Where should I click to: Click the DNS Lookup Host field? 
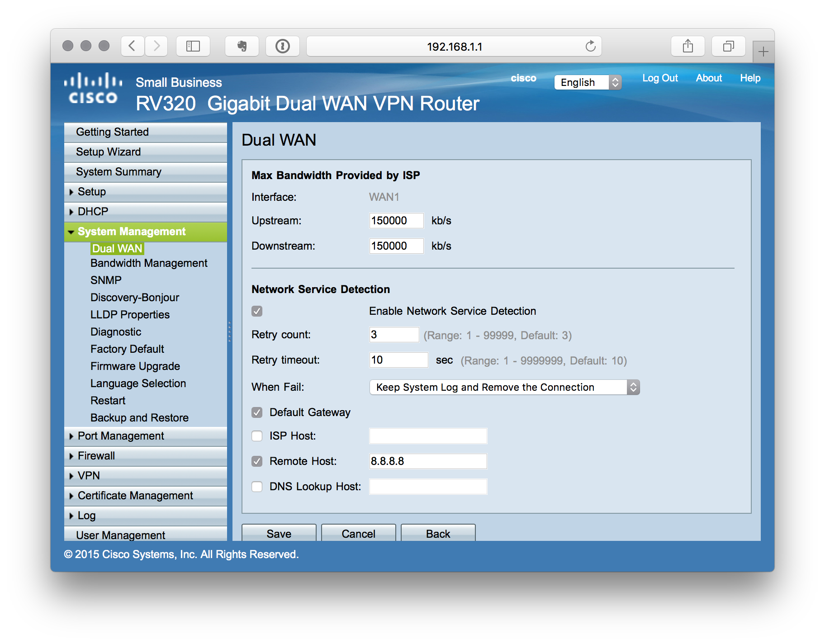[428, 487]
